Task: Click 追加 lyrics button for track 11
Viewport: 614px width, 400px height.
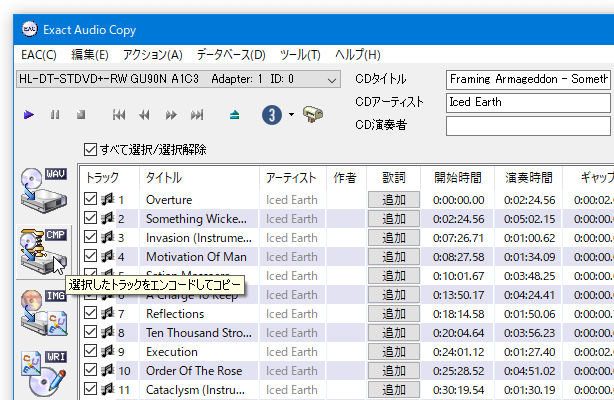Action: [x=394, y=390]
